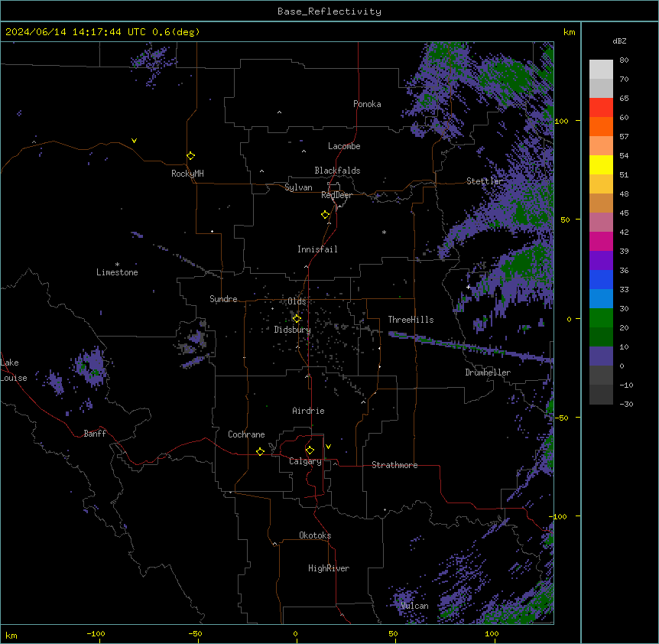Click the yellow V marker east of Calgary

(x=328, y=447)
